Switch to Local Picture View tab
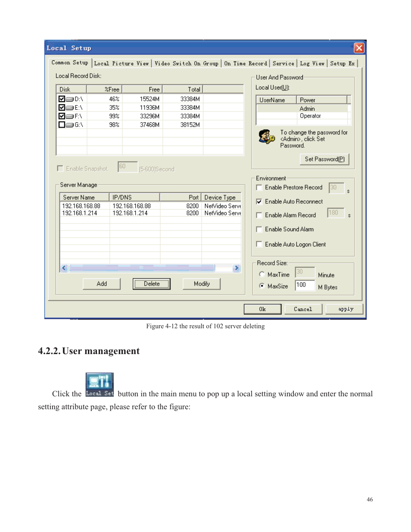 click(x=121, y=63)
